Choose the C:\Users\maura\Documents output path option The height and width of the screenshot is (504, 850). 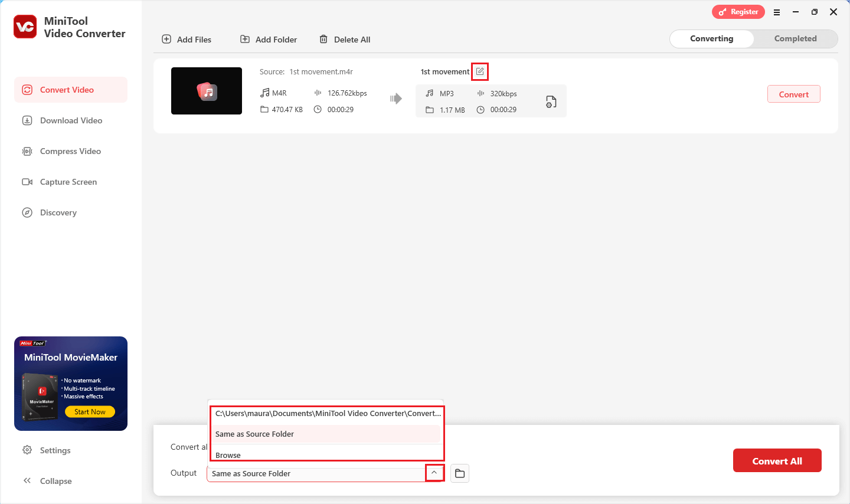point(327,413)
